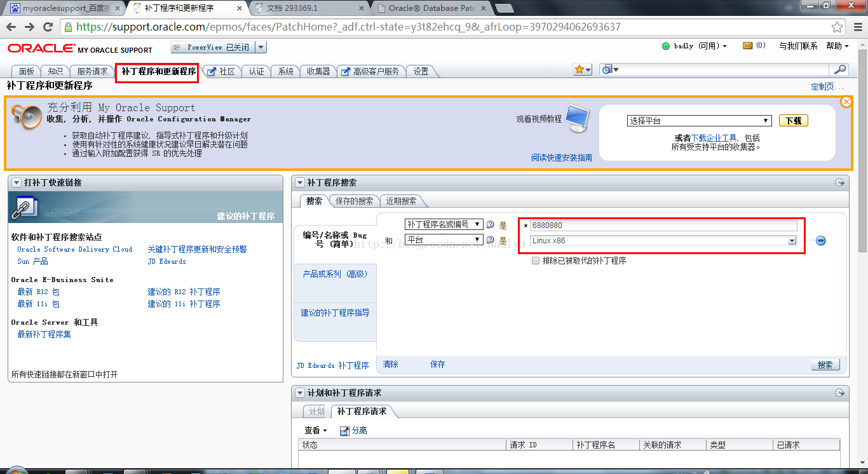This screenshot has width=868, height=474.
Task: Click the browser address bar
Action: coord(445,27)
